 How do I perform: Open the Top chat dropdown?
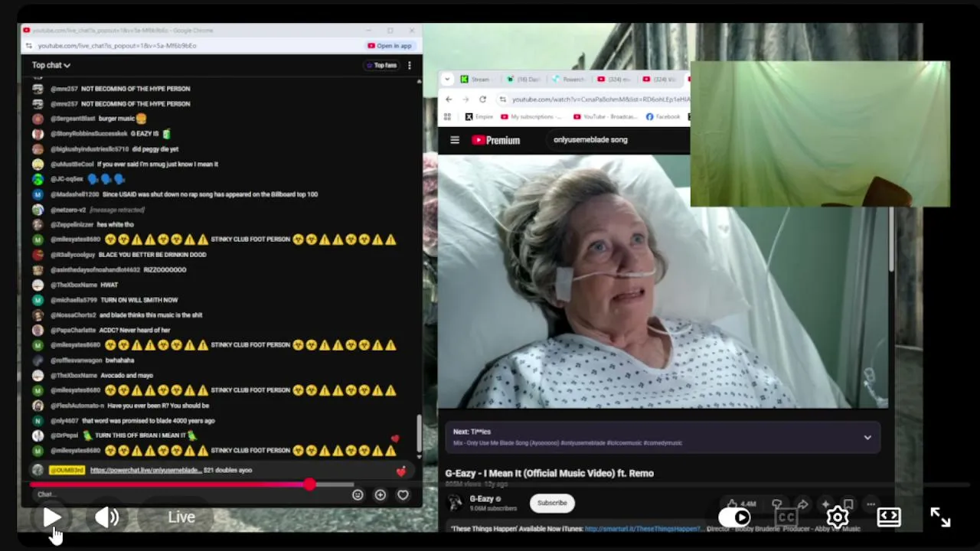(x=51, y=65)
